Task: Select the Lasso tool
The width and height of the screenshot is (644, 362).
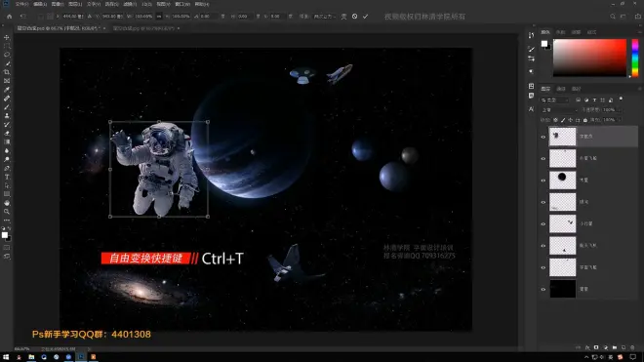Action: 7,55
